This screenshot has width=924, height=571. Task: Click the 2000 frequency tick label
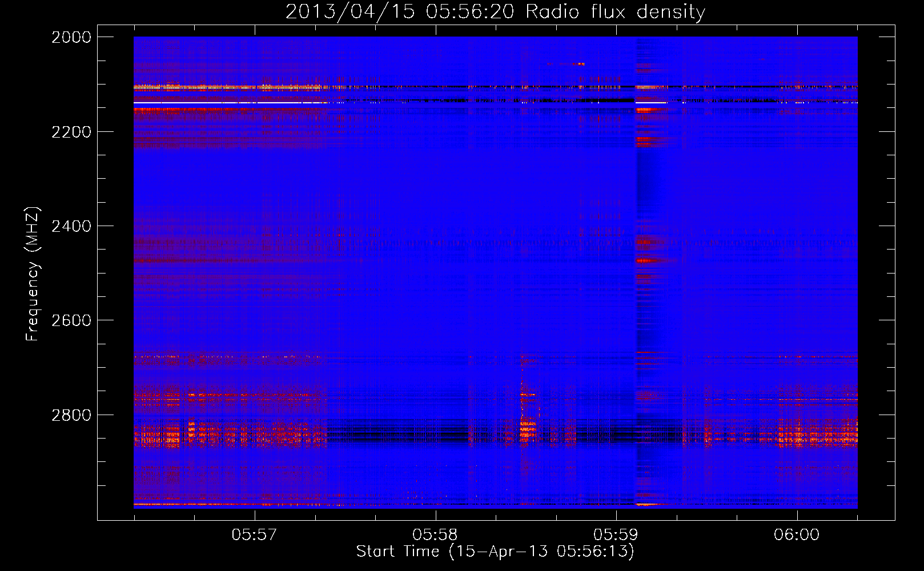click(71, 37)
